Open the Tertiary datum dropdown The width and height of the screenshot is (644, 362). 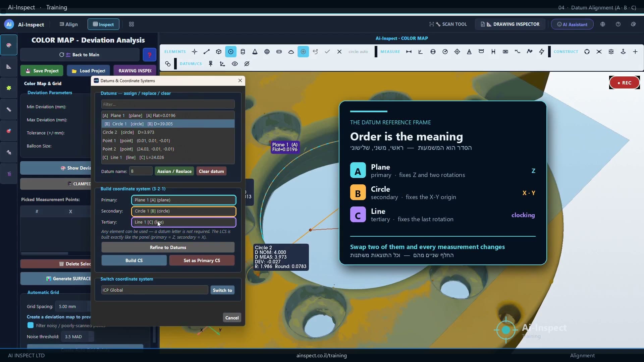click(x=184, y=222)
